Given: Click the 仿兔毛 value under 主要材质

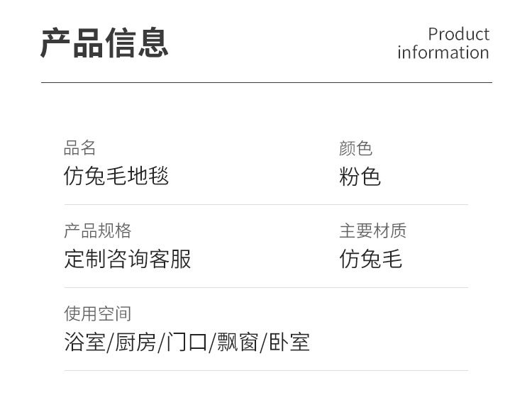Looking at the screenshot, I should point(370,259).
